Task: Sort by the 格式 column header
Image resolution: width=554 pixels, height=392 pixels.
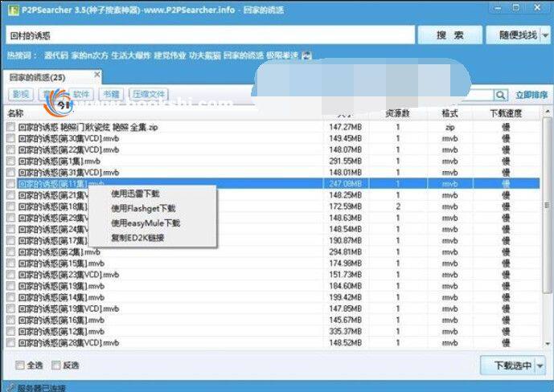Action: [449, 113]
